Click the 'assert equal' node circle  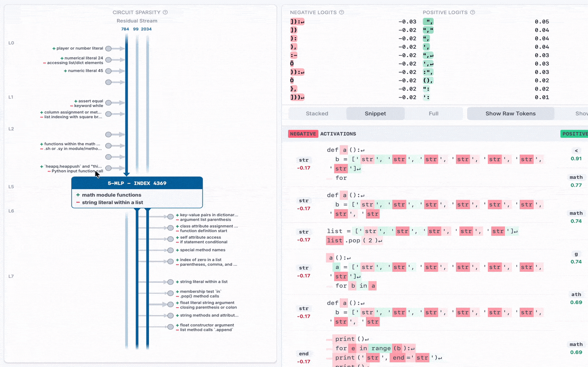tap(108, 102)
